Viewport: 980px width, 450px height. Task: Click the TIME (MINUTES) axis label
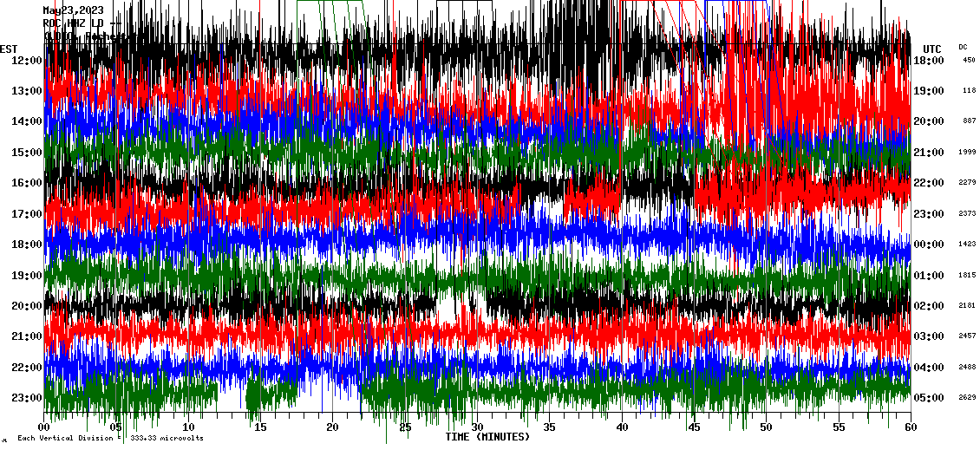coord(487,437)
